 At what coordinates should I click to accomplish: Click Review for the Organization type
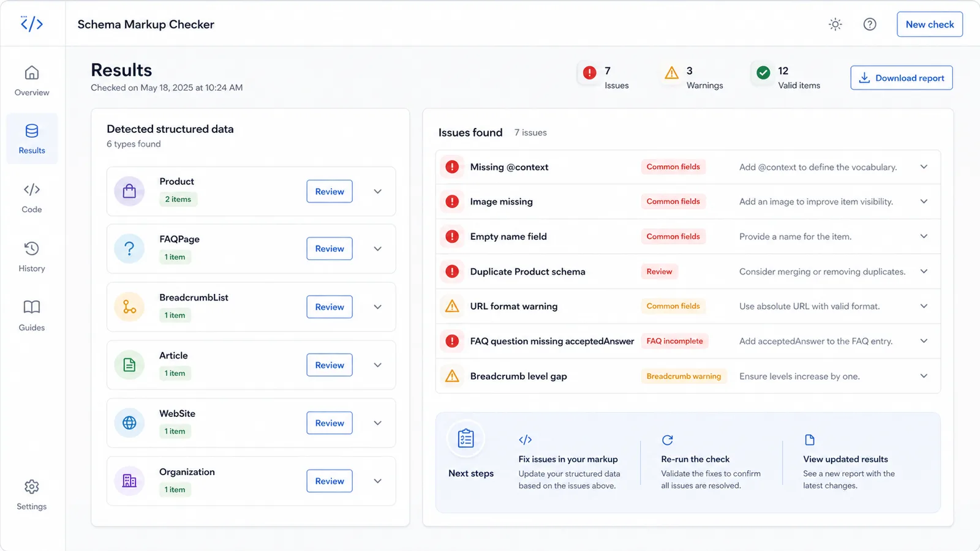point(330,481)
